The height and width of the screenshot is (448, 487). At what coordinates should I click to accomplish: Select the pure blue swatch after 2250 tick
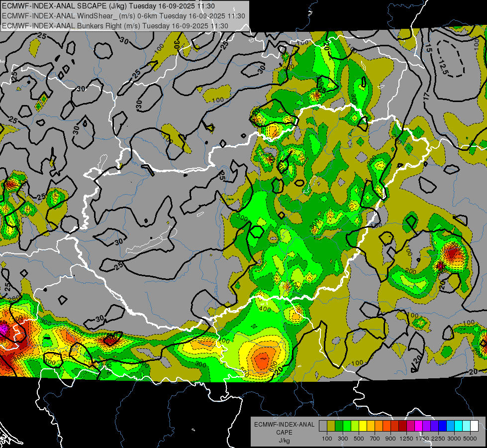[x=443, y=426]
